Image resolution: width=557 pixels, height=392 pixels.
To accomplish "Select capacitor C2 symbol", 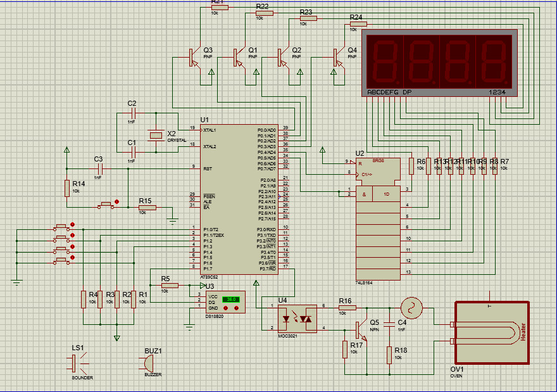I will (x=132, y=113).
